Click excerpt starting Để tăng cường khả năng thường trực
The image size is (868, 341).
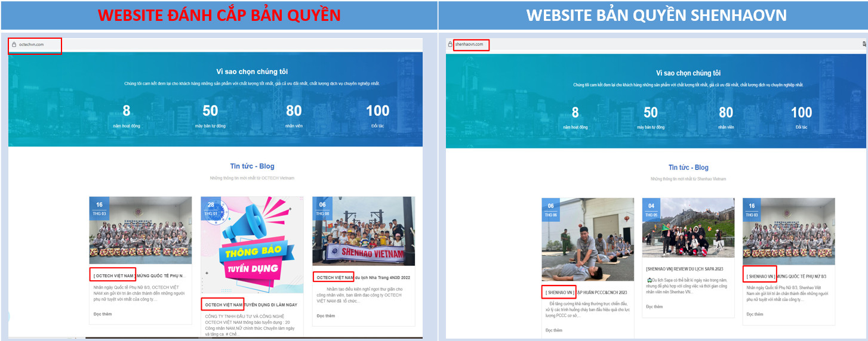pyautogui.click(x=587, y=310)
